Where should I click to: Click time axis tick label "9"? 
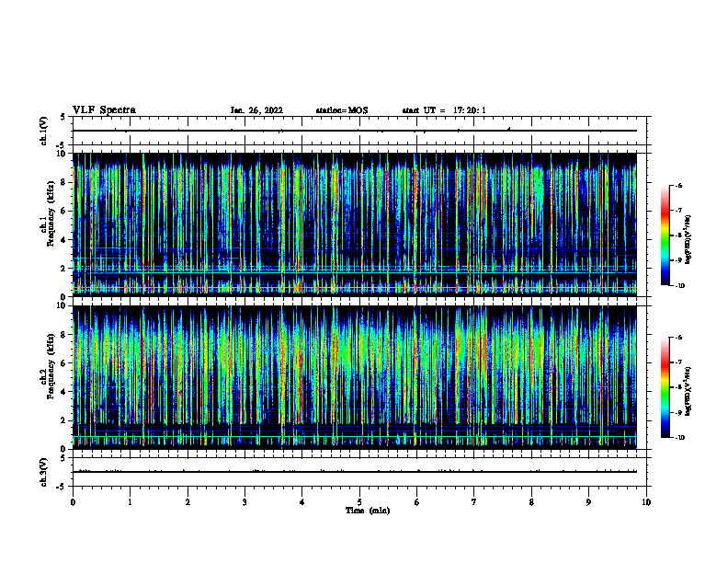pyautogui.click(x=588, y=502)
